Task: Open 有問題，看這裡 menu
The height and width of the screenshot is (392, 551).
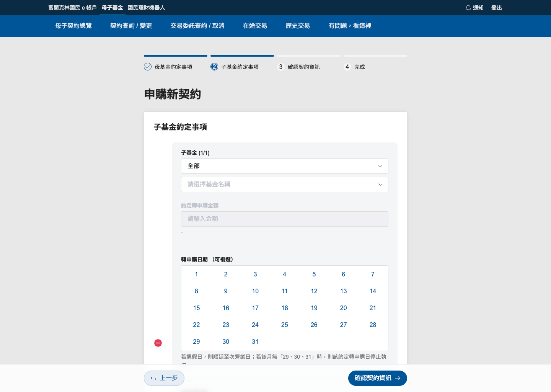Action: [350, 26]
